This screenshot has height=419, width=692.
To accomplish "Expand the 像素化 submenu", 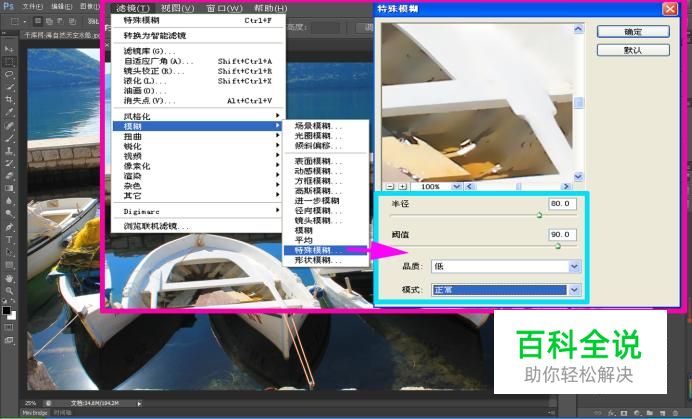I will point(197,166).
